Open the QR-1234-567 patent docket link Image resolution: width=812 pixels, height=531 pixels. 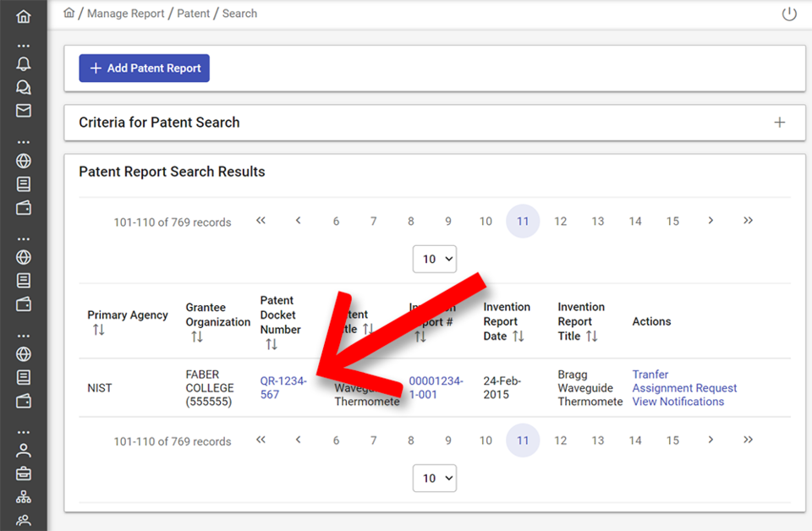pos(283,388)
